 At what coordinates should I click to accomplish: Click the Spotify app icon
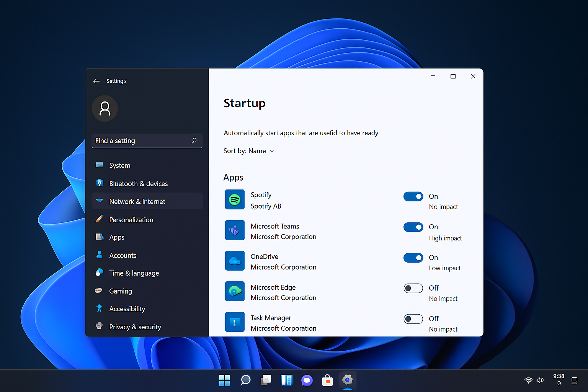pos(234,199)
